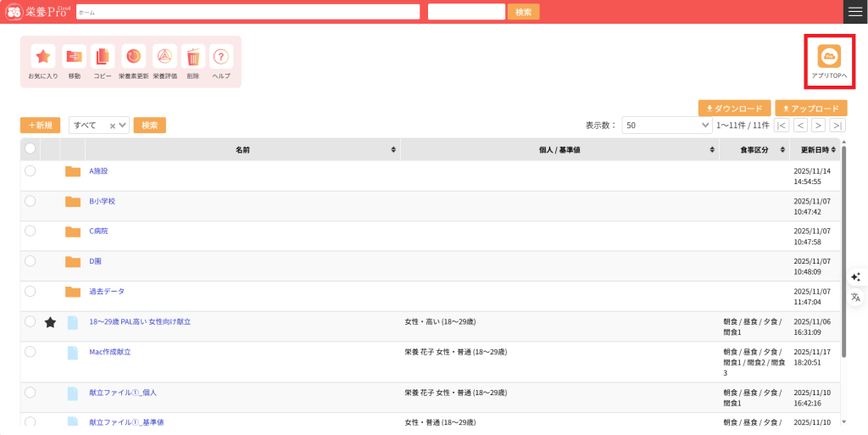Click the ＋新規 button
The height and width of the screenshot is (435, 868).
40,125
